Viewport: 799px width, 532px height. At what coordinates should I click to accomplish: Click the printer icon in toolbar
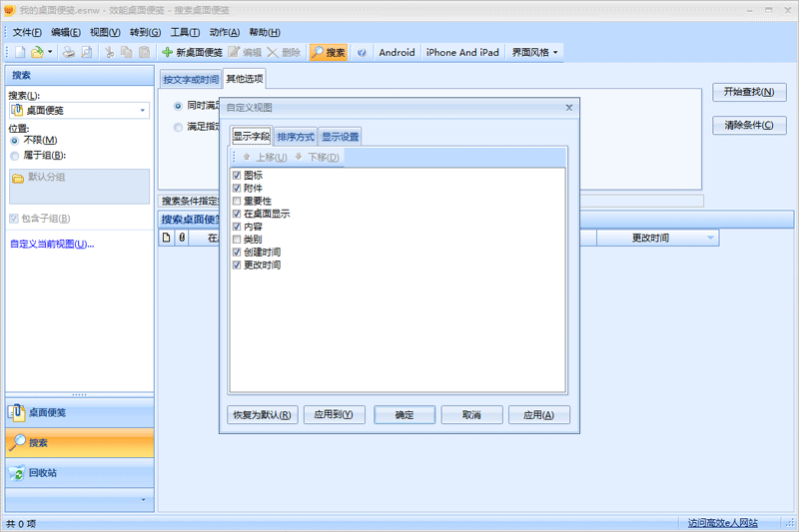click(69, 52)
